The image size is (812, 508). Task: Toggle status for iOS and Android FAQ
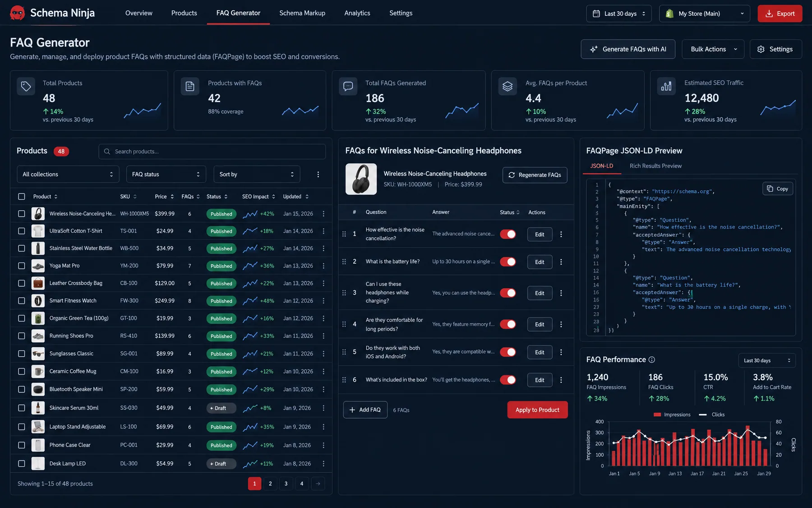[x=508, y=352]
